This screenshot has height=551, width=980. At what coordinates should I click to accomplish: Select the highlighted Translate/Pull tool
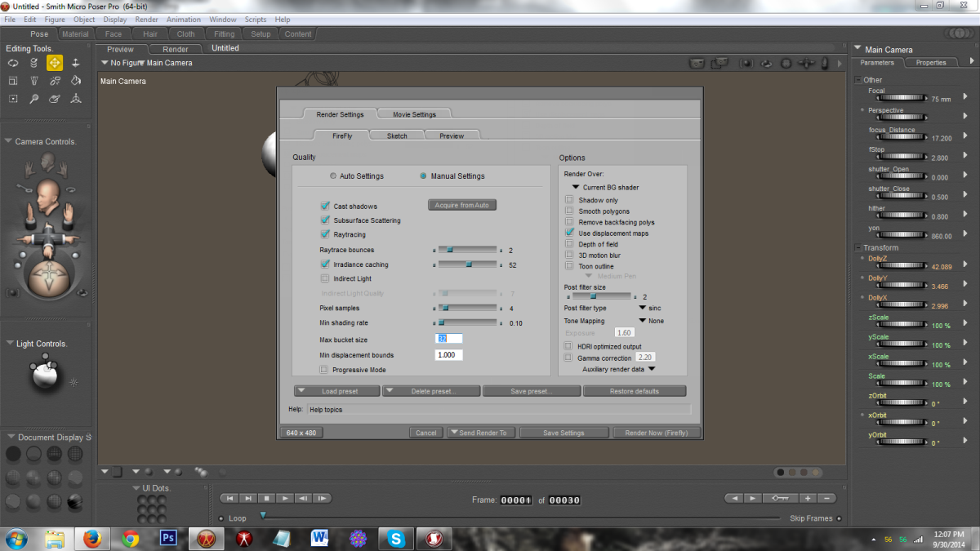(x=55, y=63)
